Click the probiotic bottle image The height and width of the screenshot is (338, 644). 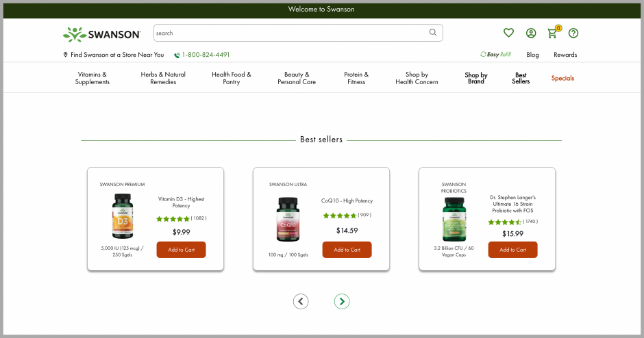[454, 220]
